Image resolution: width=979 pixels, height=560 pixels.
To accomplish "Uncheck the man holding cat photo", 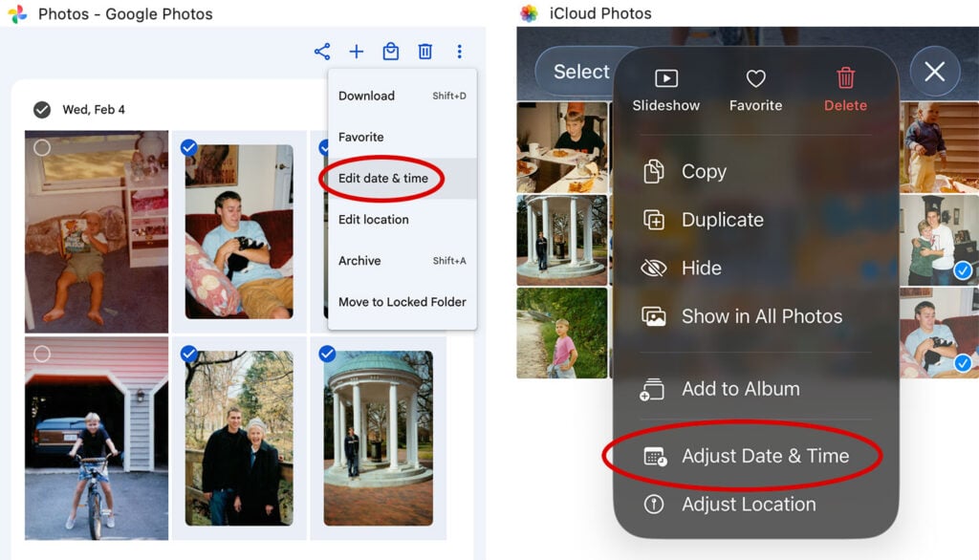I will 188,147.
